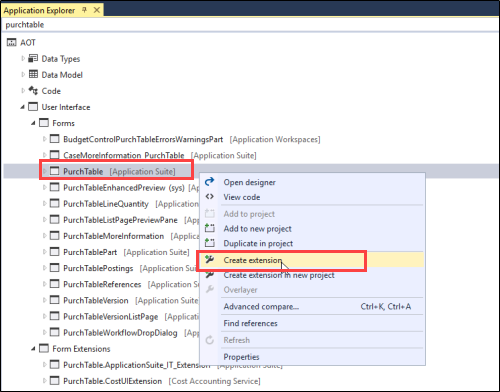Viewport: 500px width, 392px height.
Task: Choose Open designer from context menu
Action: point(249,182)
